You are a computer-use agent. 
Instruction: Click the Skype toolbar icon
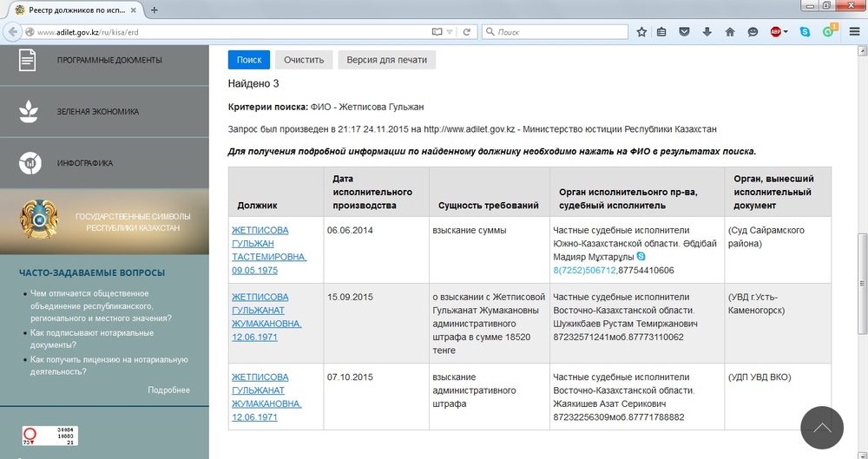tap(806, 32)
